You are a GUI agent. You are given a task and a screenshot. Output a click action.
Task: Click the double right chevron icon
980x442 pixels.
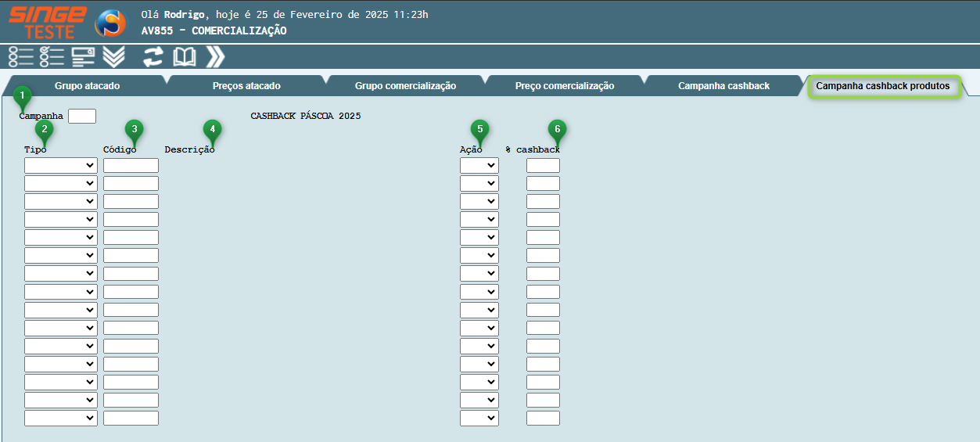(x=215, y=56)
